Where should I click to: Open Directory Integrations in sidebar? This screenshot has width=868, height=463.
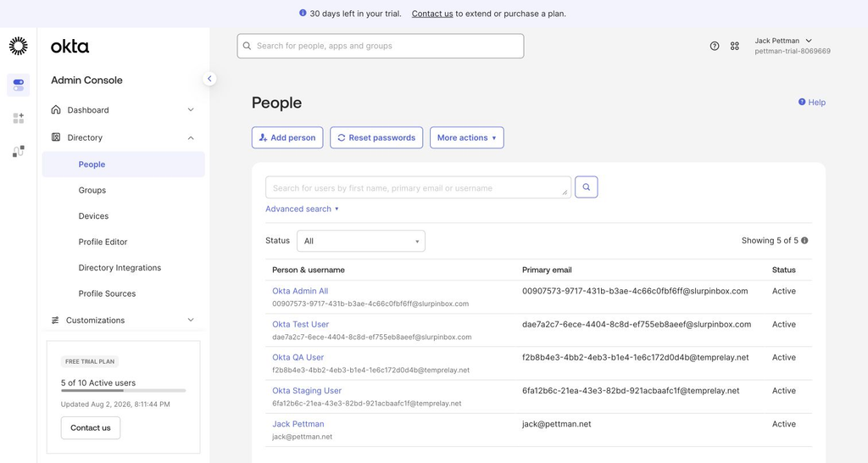[120, 267]
